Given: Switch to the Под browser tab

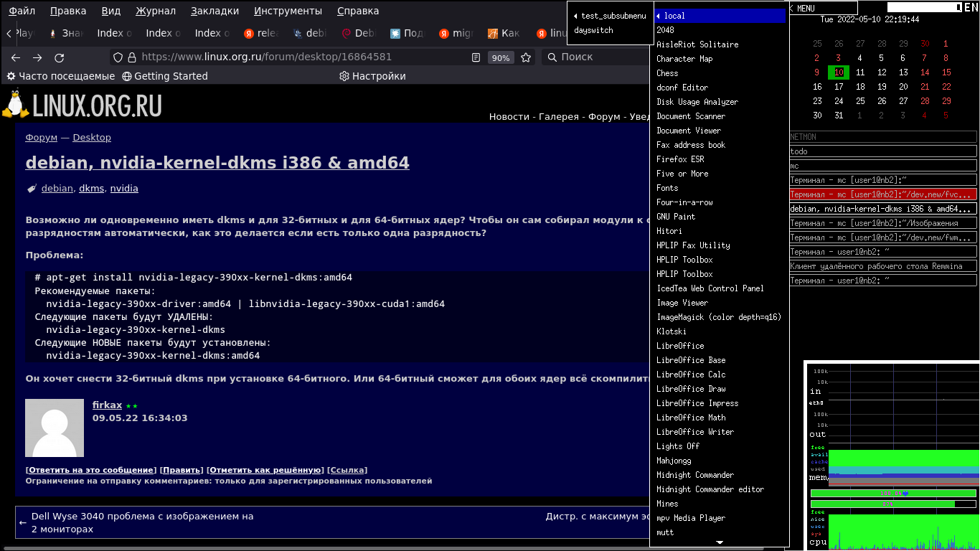Looking at the screenshot, I should [x=407, y=33].
